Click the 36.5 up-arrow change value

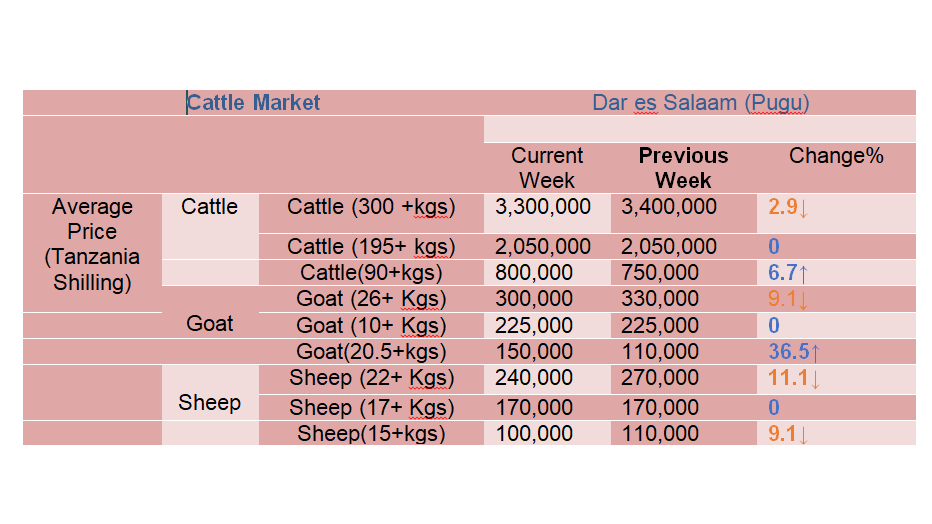(x=794, y=352)
